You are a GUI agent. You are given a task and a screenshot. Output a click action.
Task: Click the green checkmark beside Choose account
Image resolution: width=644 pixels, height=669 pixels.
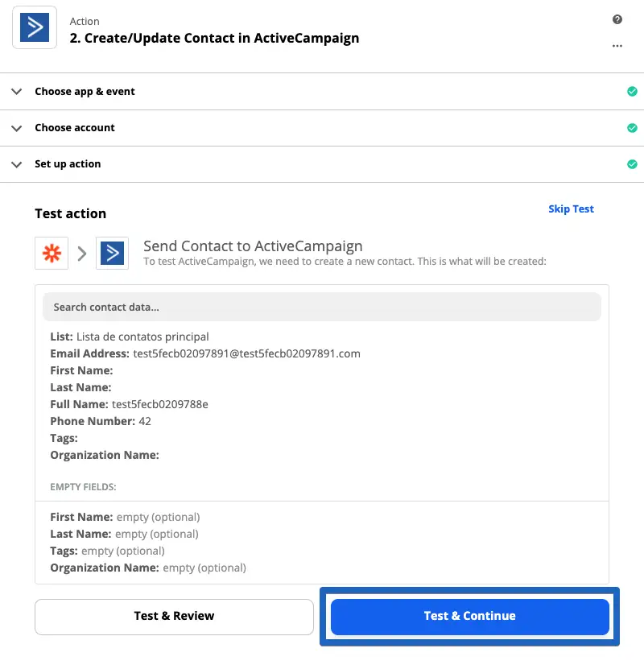click(632, 128)
